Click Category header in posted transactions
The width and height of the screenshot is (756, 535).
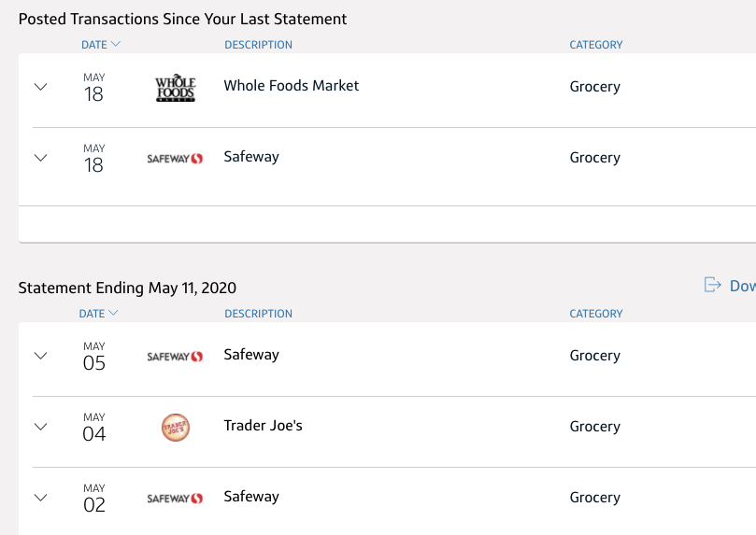pyautogui.click(x=595, y=45)
